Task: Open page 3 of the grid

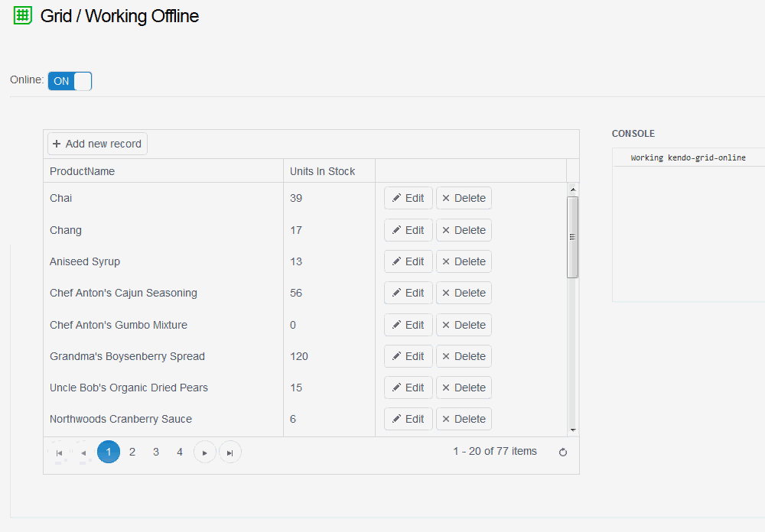Action: [156, 452]
